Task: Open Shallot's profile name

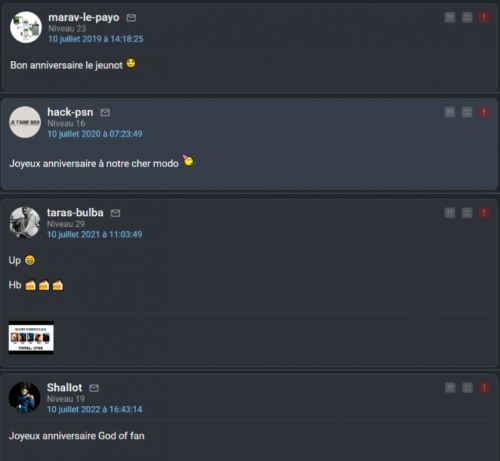Action: click(64, 388)
